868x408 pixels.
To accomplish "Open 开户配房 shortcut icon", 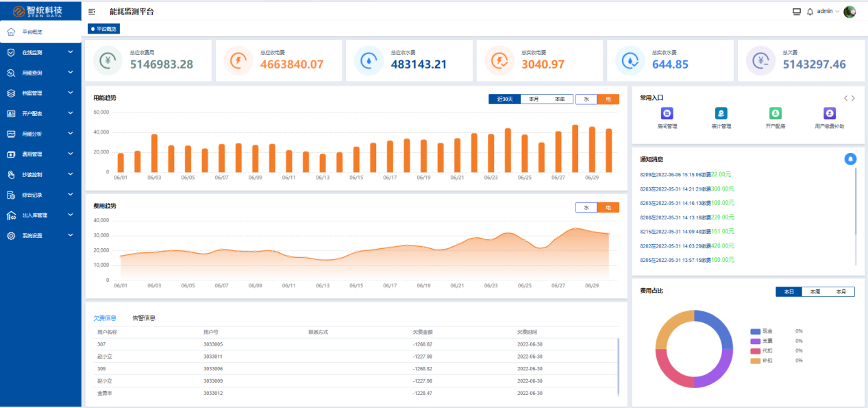I will tap(775, 114).
